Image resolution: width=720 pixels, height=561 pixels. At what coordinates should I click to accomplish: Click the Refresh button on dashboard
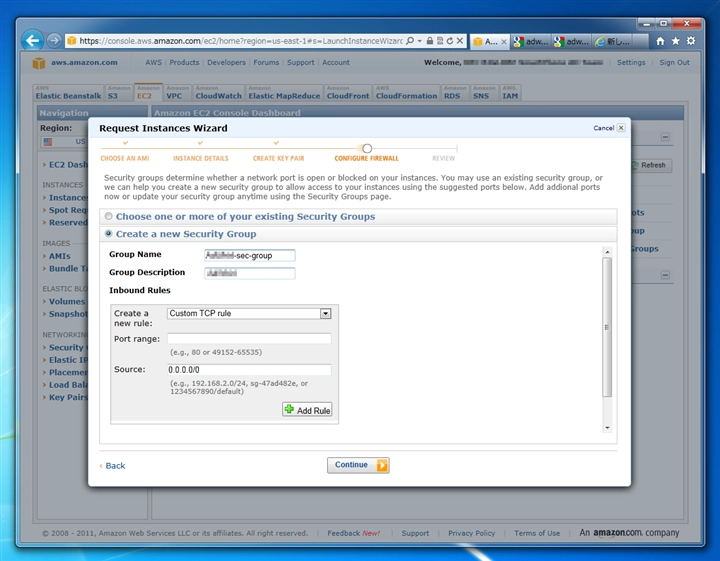[650, 165]
